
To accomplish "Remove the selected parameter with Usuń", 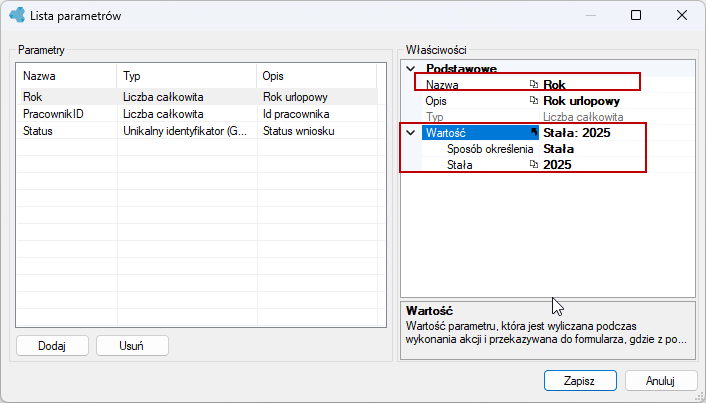I will click(x=132, y=346).
